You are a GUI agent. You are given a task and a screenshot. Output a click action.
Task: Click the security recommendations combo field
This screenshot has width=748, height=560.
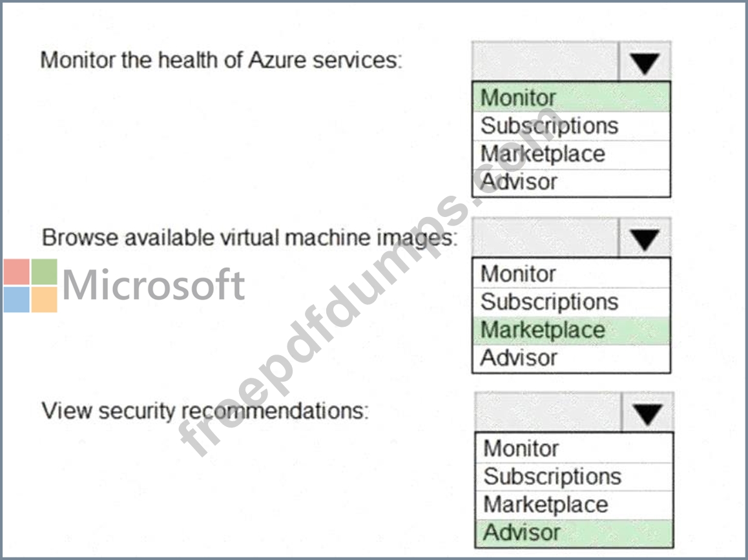point(548,413)
